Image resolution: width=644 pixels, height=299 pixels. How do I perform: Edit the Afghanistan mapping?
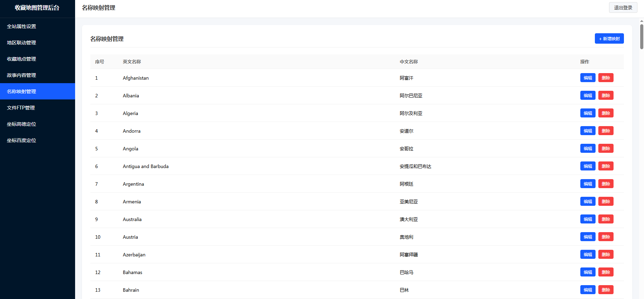click(x=588, y=78)
